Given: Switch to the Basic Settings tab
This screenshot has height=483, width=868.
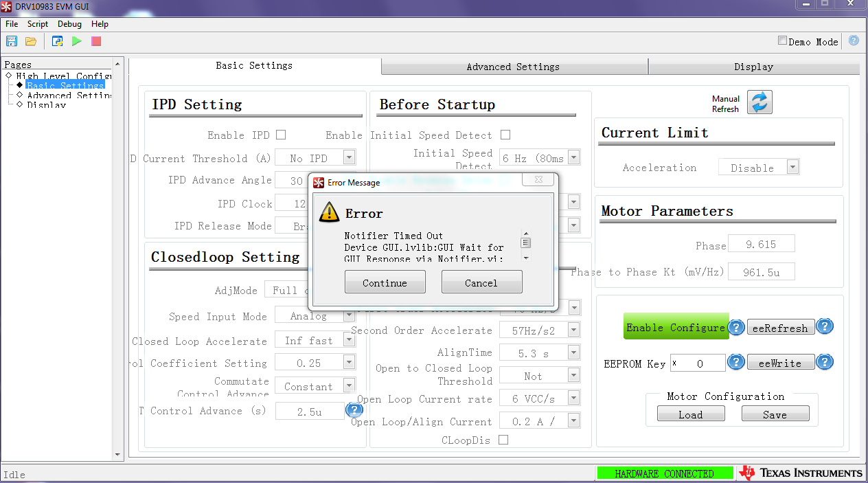Looking at the screenshot, I should (254, 65).
